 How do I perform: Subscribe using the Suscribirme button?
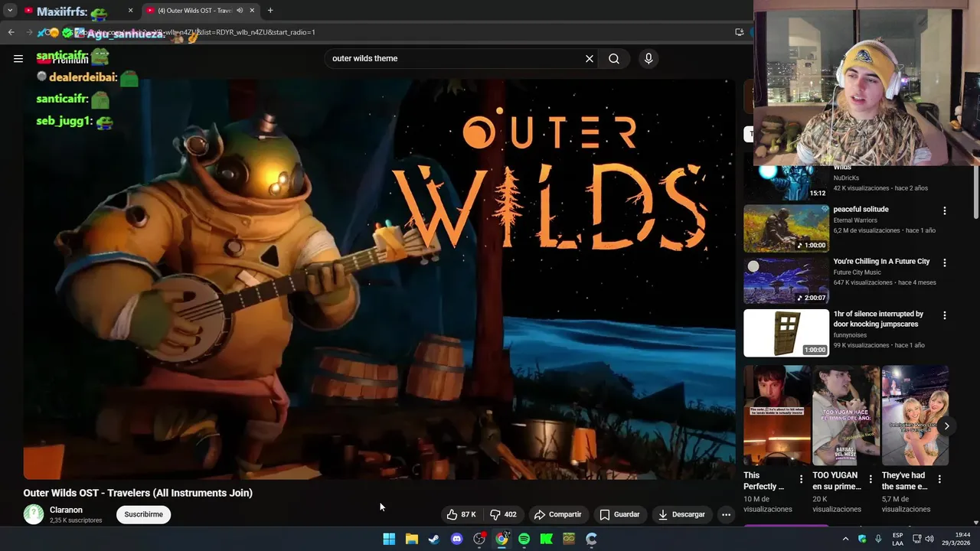click(x=143, y=514)
